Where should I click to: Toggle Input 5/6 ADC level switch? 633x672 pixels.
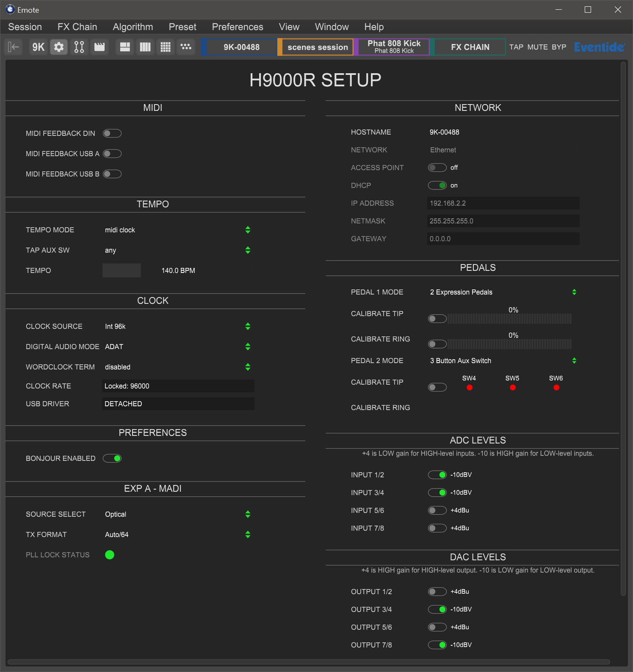coord(437,510)
